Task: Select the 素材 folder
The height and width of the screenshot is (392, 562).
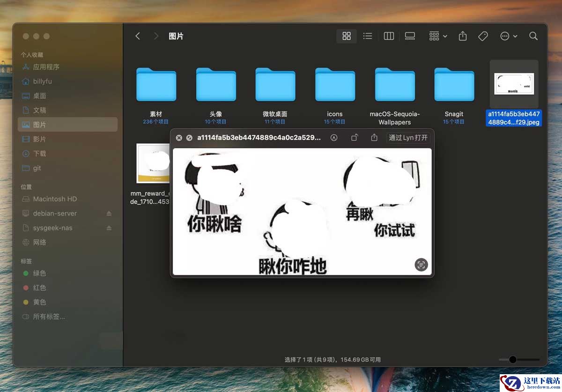Action: [156, 85]
